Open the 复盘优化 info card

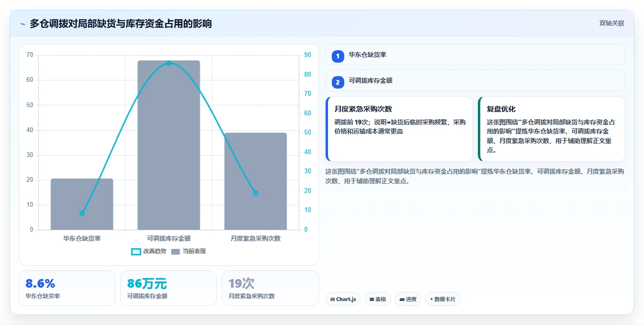(x=552, y=129)
